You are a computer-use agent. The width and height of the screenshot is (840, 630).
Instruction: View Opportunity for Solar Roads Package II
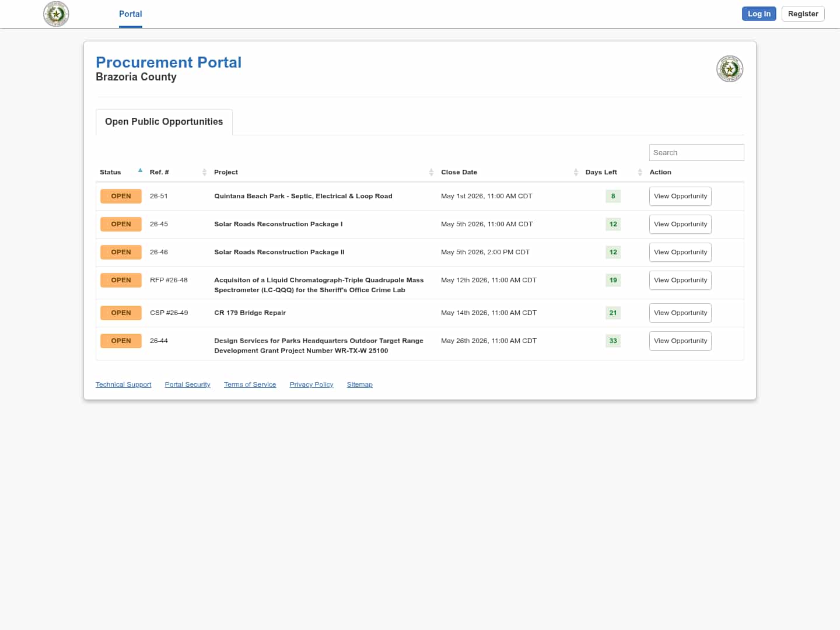(680, 252)
